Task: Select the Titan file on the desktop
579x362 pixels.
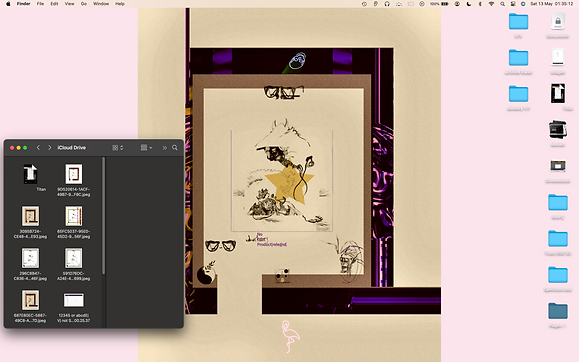Action: 558,93
